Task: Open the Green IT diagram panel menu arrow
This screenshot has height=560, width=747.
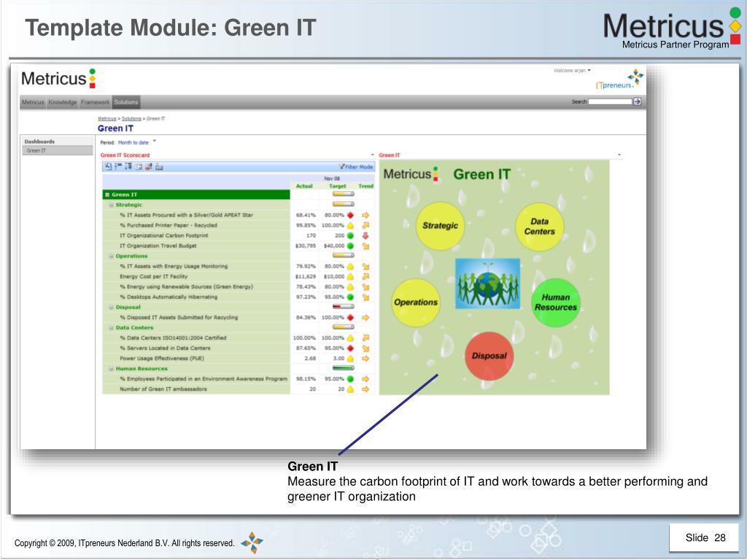Action: (619, 155)
